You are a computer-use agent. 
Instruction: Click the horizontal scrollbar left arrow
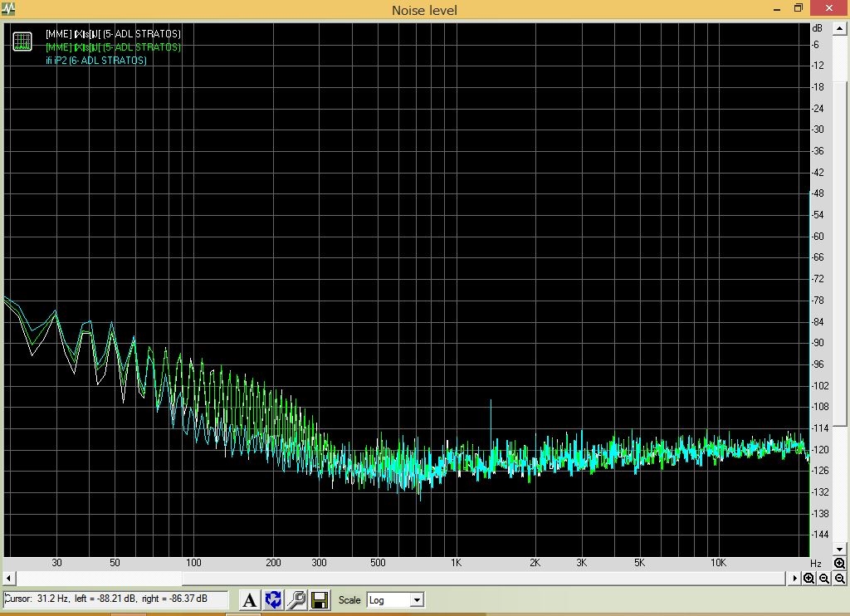pyautogui.click(x=8, y=579)
